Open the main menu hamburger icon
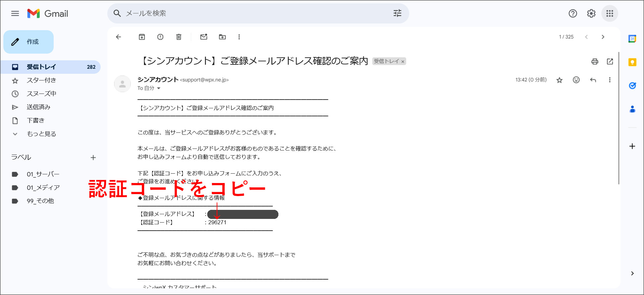This screenshot has width=644, height=295. pos(15,13)
